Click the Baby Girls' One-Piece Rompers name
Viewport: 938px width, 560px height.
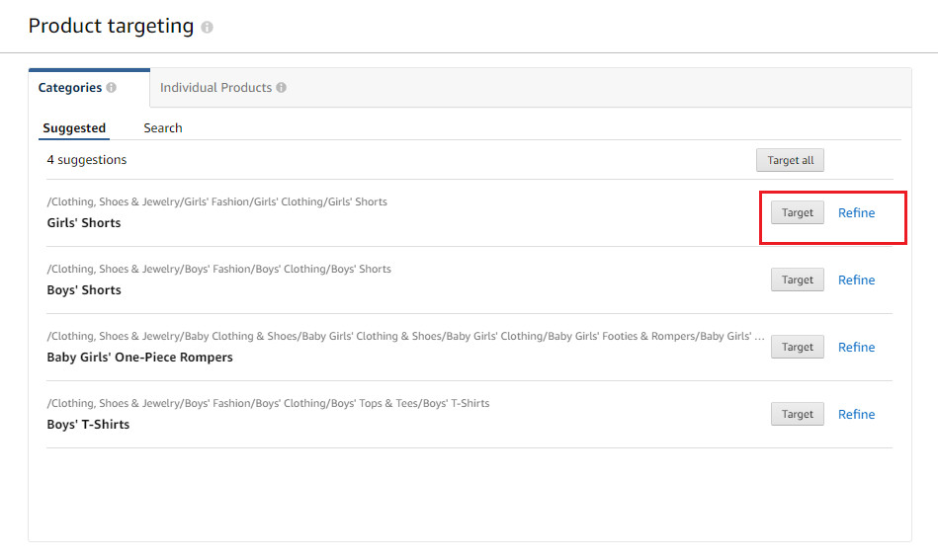(139, 358)
